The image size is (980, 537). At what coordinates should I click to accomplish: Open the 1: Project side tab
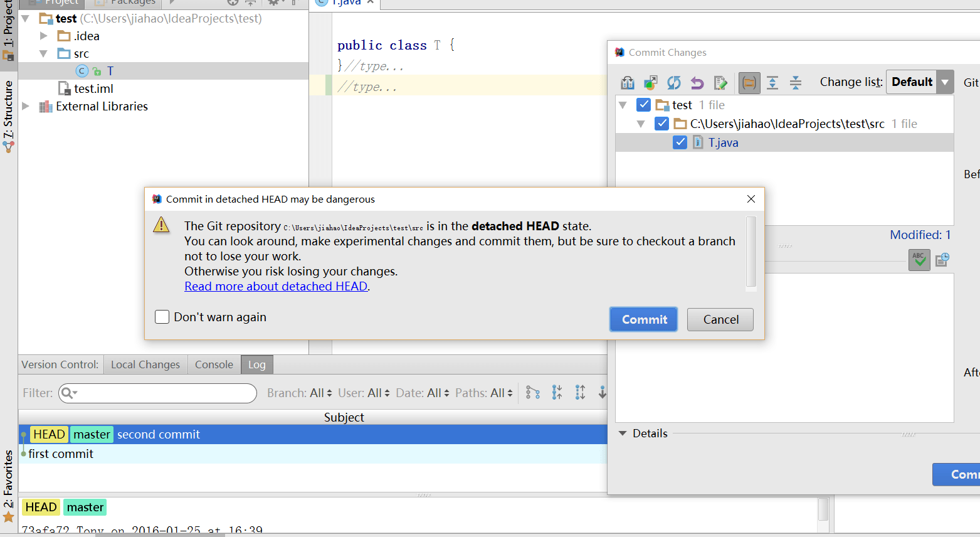coord(8,31)
